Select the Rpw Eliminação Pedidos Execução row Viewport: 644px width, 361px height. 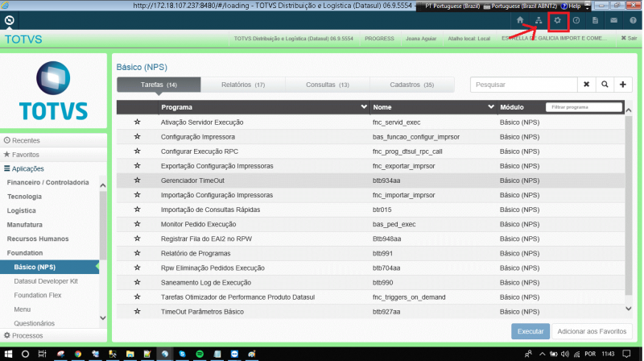pyautogui.click(x=370, y=268)
